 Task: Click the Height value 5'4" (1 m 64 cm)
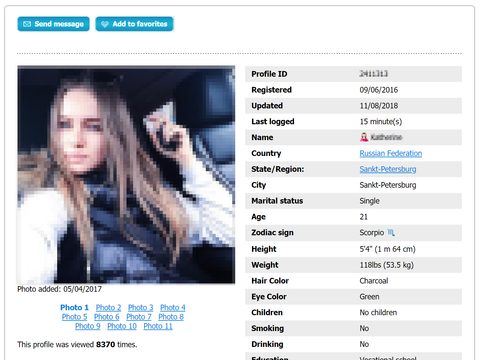coord(387,249)
